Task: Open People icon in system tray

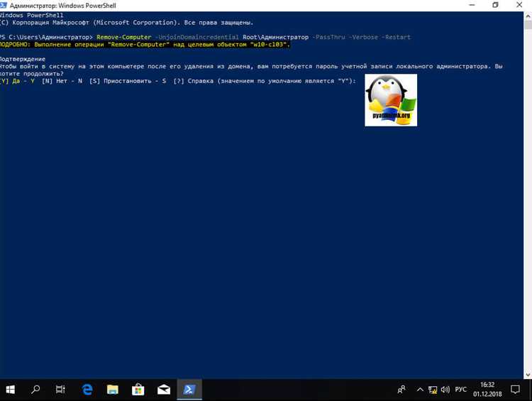Action: (401, 390)
